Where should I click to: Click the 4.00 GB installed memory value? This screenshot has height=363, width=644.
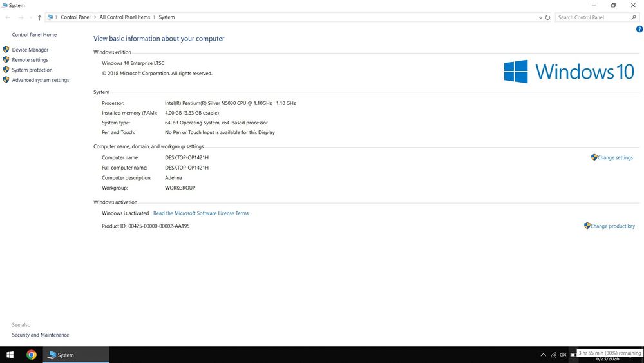coord(192,113)
